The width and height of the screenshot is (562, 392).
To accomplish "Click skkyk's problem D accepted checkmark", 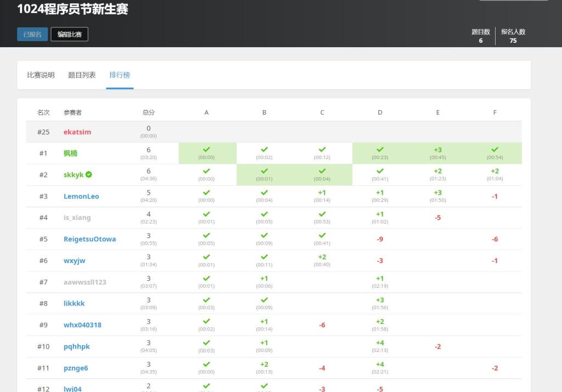I will coord(380,171).
